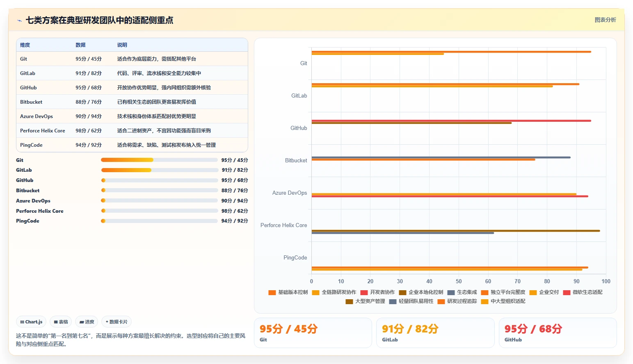Click 'PingCode' in the table's first column
This screenshot has height=364, width=633.
tap(31, 145)
